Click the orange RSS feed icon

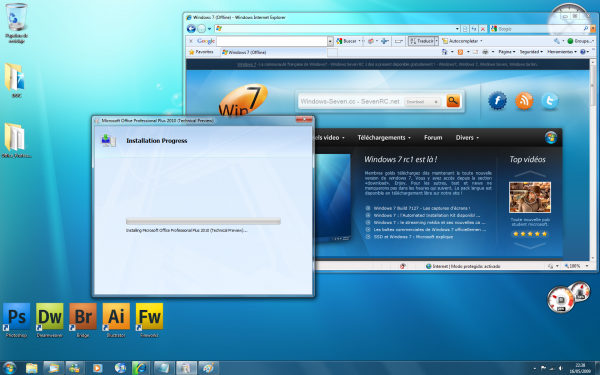524,101
